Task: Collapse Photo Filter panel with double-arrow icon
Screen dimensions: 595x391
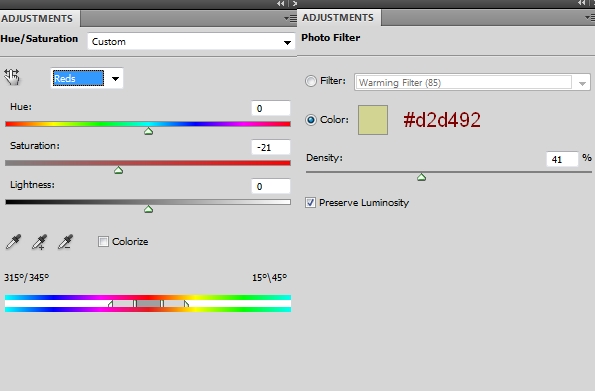Action: point(581,3)
